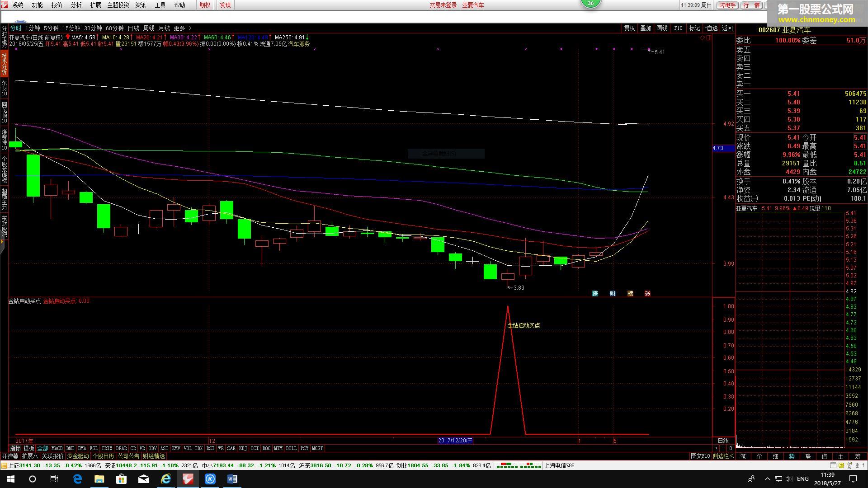Open the 主题投资 menu
This screenshot has width=868, height=488.
[118, 5]
